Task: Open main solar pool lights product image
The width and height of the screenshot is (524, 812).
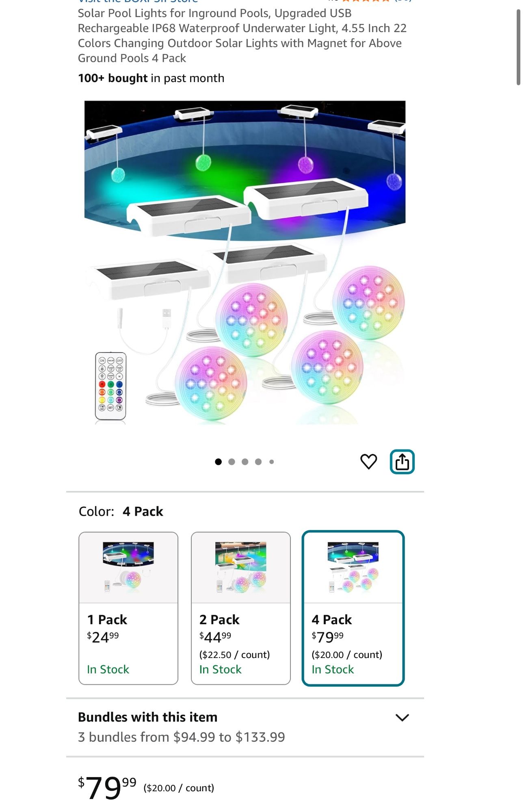Action: 245,263
